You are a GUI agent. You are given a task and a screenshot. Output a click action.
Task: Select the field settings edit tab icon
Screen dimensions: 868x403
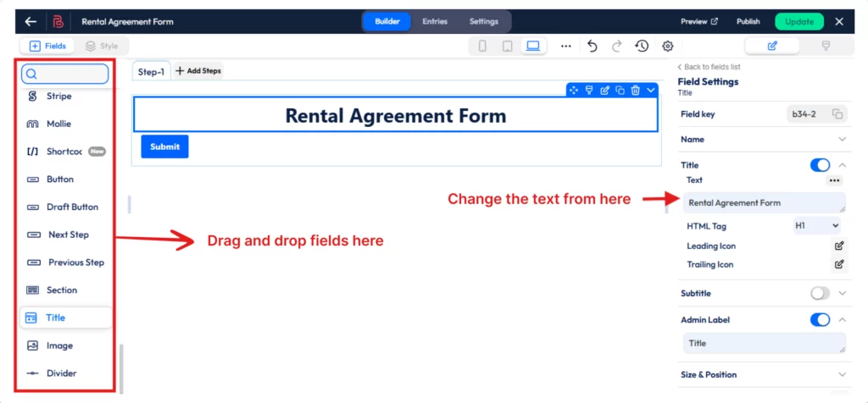pyautogui.click(x=772, y=46)
